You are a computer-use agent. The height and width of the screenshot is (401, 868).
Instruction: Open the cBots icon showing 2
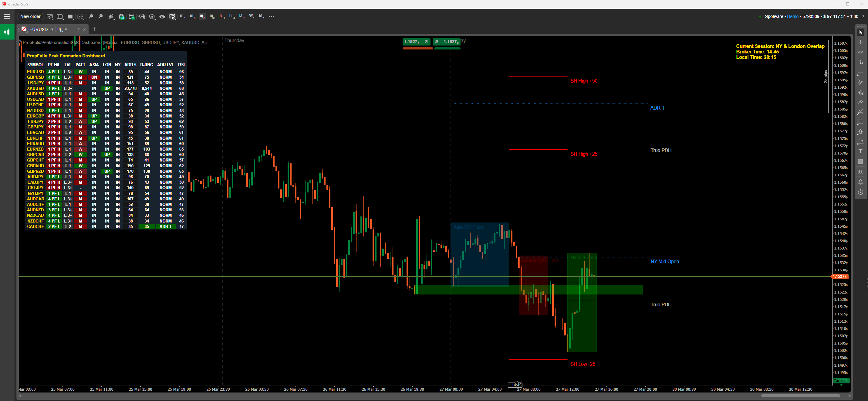pos(131,16)
